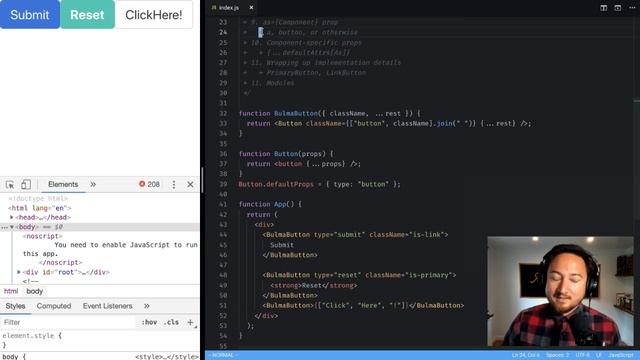The width and height of the screenshot is (640, 360).
Task: Click the 208 errors indicator
Action: pos(149,184)
